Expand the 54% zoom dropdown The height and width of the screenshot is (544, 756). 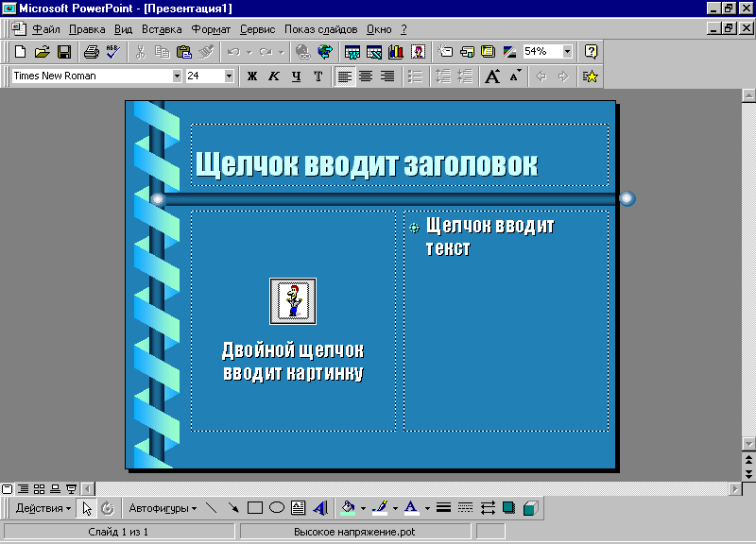[x=567, y=52]
